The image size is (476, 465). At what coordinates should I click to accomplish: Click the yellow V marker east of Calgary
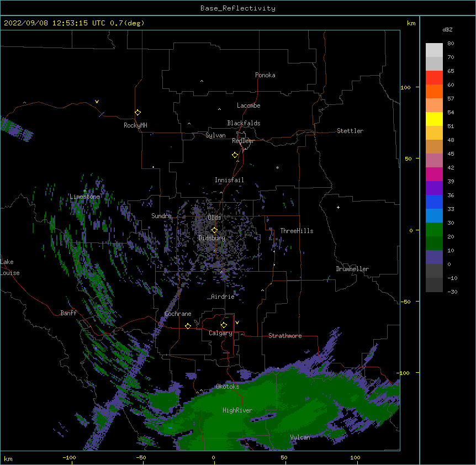point(237,323)
